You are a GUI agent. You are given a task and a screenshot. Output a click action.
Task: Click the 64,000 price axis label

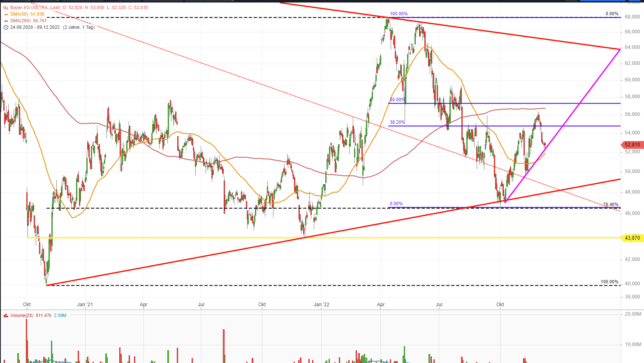click(632, 47)
